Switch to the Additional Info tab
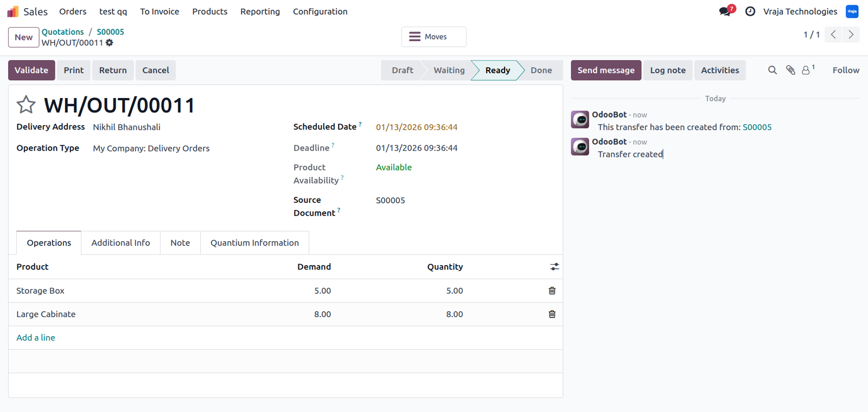The image size is (868, 412). pyautogui.click(x=120, y=243)
